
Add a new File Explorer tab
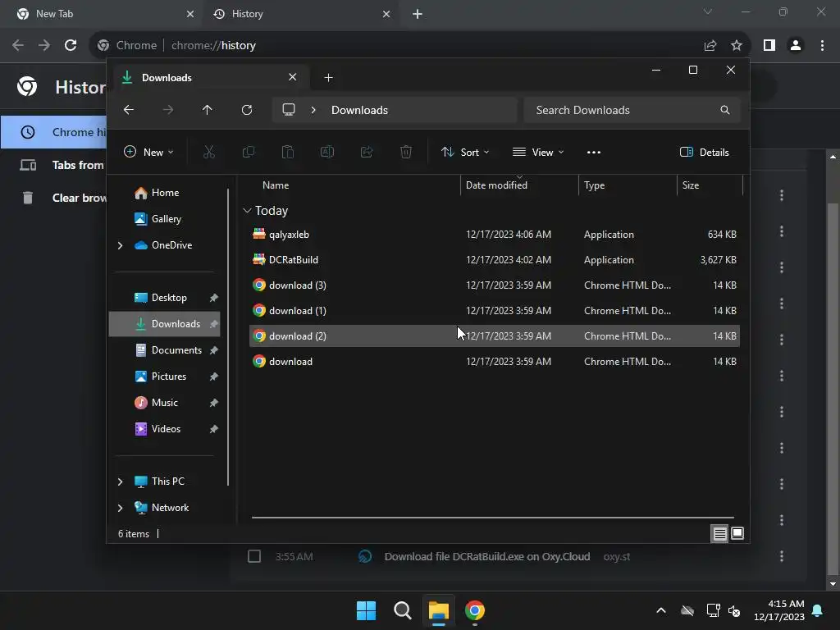point(328,78)
